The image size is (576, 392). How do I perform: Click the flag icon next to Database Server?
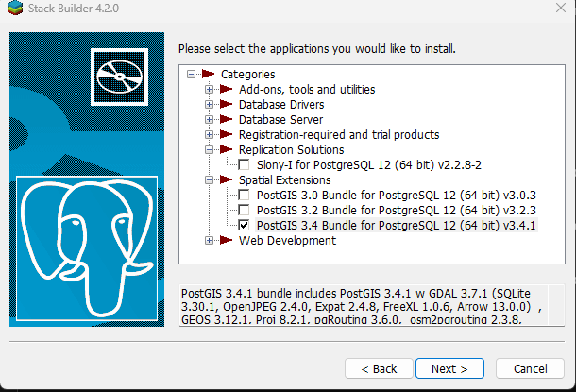point(226,119)
